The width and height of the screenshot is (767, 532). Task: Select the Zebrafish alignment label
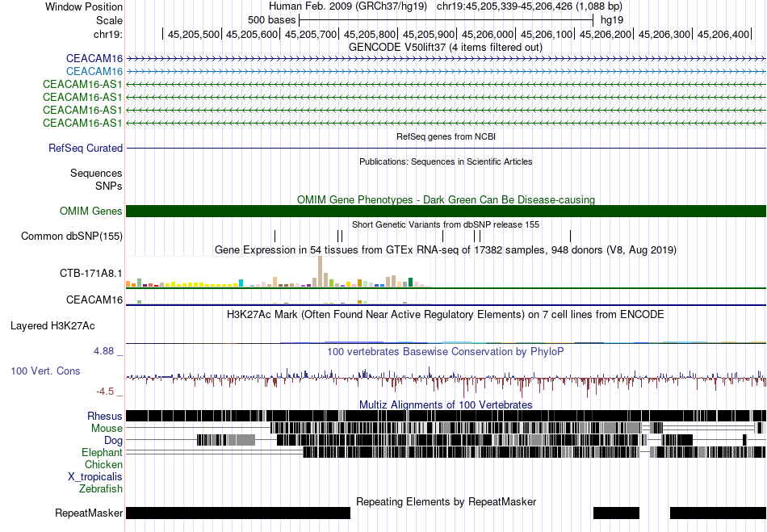101,489
